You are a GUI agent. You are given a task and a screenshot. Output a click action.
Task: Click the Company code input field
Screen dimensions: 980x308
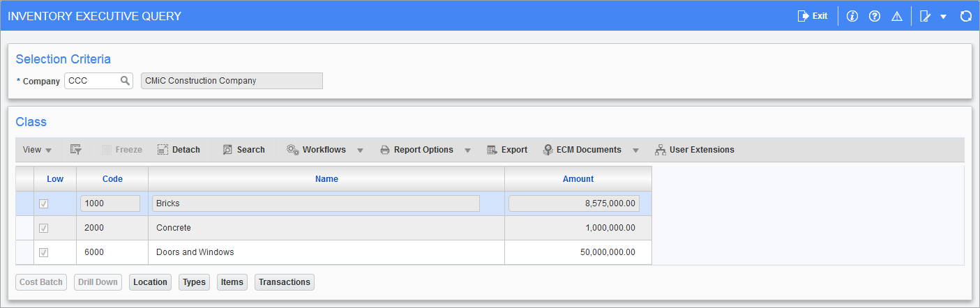91,81
